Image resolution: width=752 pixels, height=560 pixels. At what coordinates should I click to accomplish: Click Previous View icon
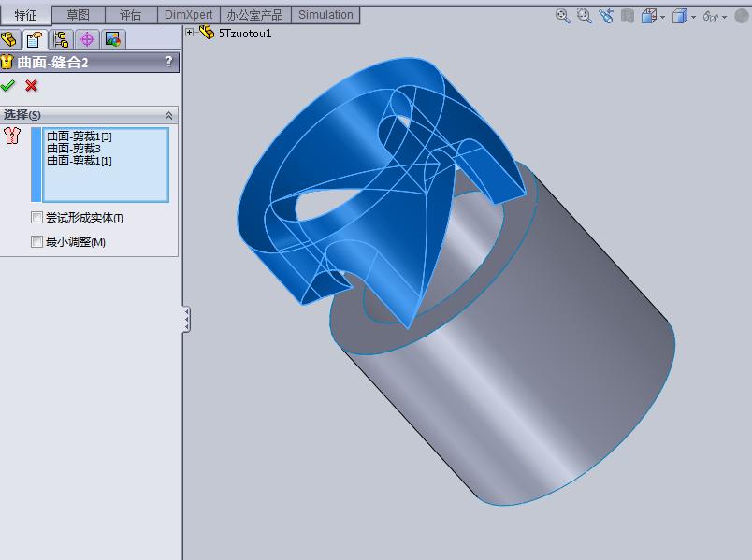606,16
